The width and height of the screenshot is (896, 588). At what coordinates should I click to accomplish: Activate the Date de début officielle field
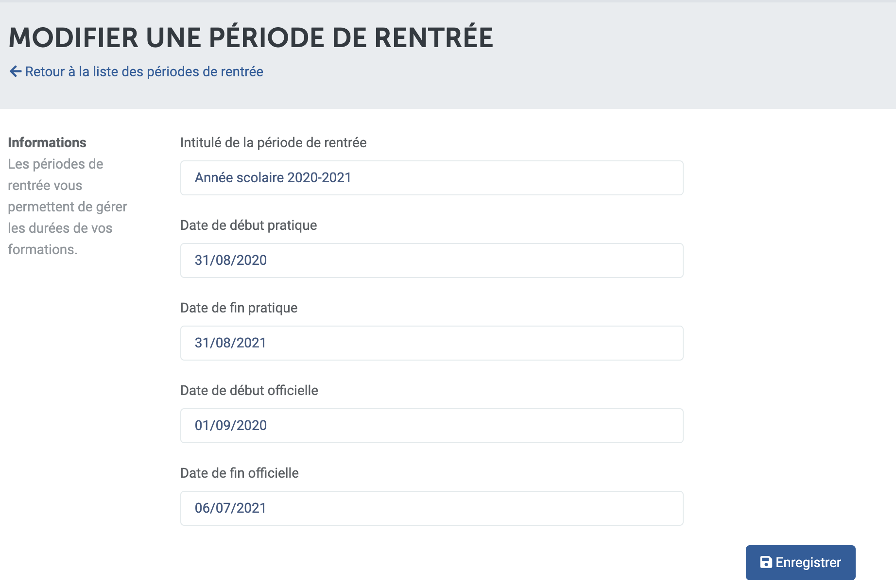point(431,426)
